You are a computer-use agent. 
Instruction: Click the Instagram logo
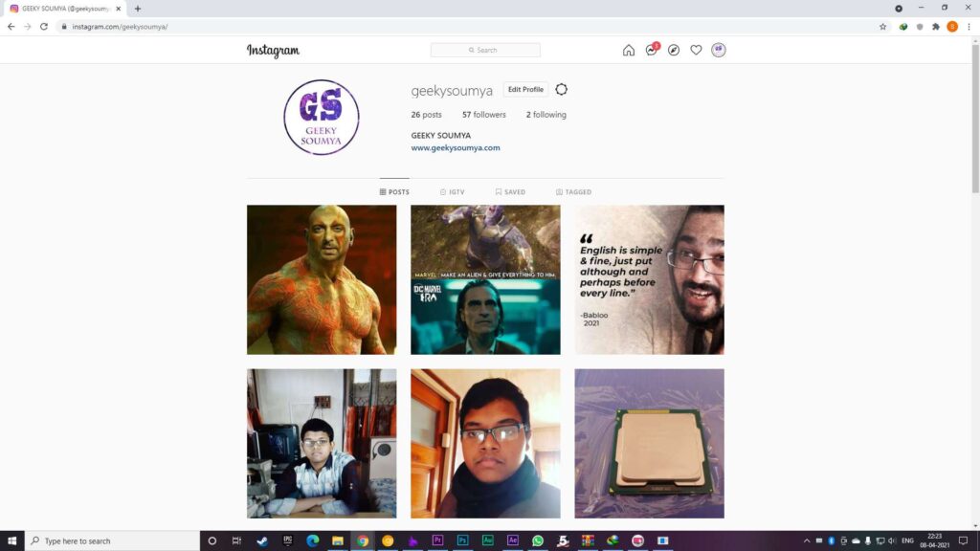pyautogui.click(x=273, y=51)
